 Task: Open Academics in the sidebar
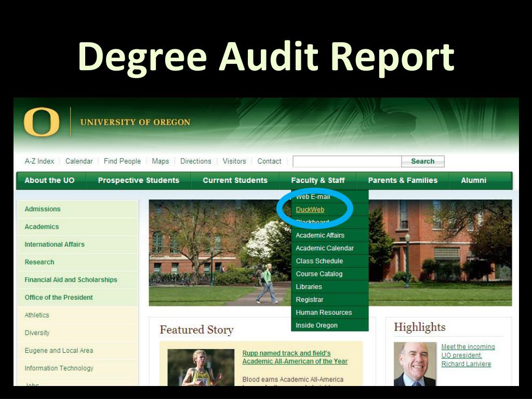pos(78,227)
